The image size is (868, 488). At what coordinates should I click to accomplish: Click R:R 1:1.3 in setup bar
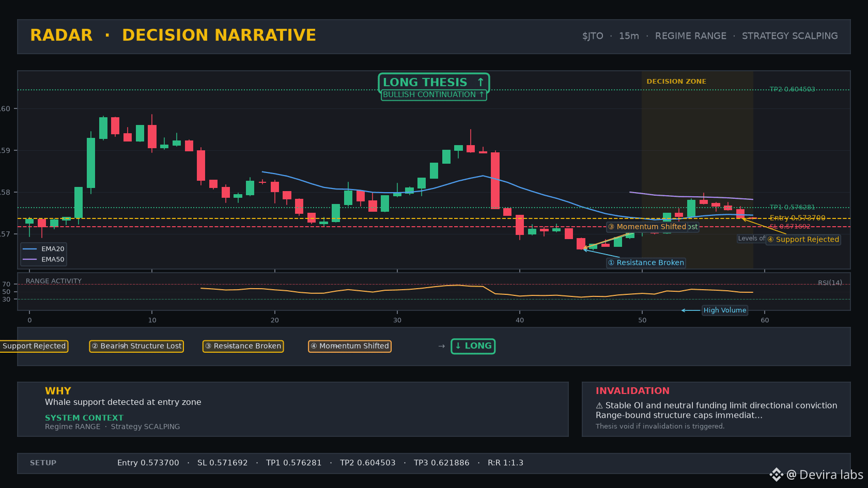505,463
